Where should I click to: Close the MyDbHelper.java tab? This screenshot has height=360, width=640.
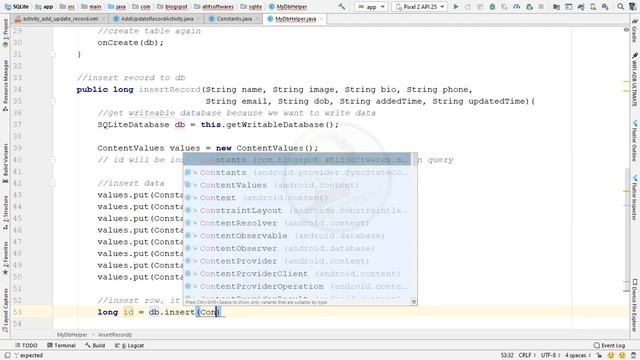click(x=321, y=19)
